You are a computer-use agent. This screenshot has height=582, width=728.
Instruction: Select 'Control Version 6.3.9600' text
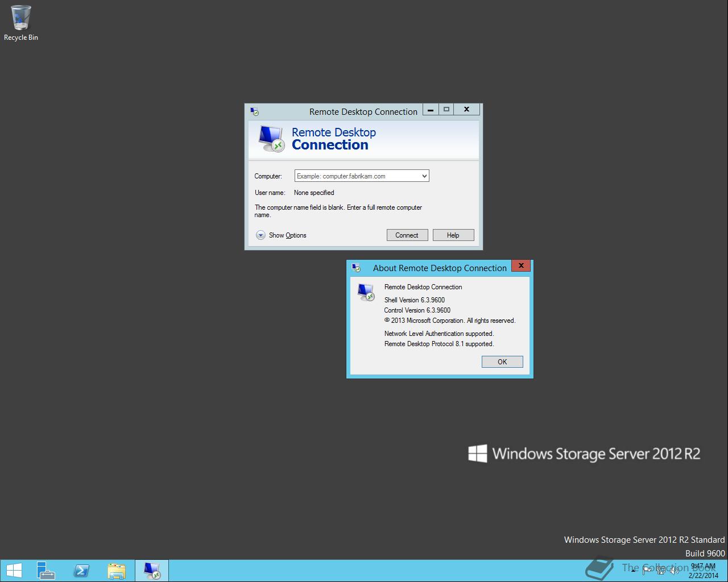tap(417, 310)
